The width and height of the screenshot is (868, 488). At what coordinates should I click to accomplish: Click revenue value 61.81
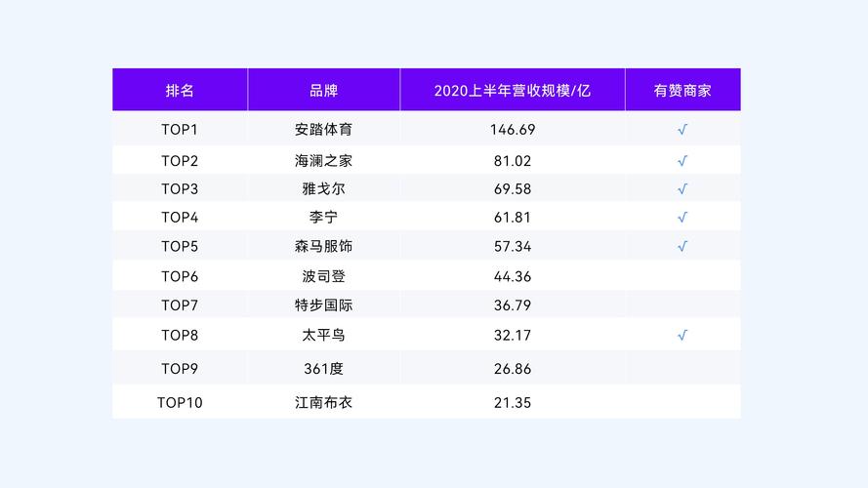click(x=512, y=218)
